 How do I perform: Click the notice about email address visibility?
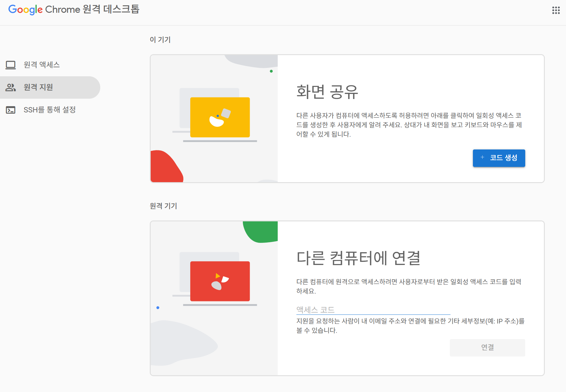[410, 326]
